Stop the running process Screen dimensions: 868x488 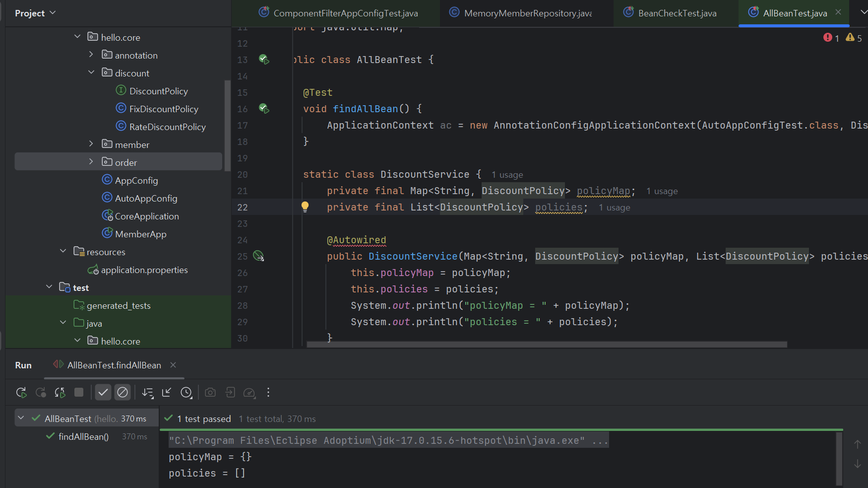(x=79, y=392)
